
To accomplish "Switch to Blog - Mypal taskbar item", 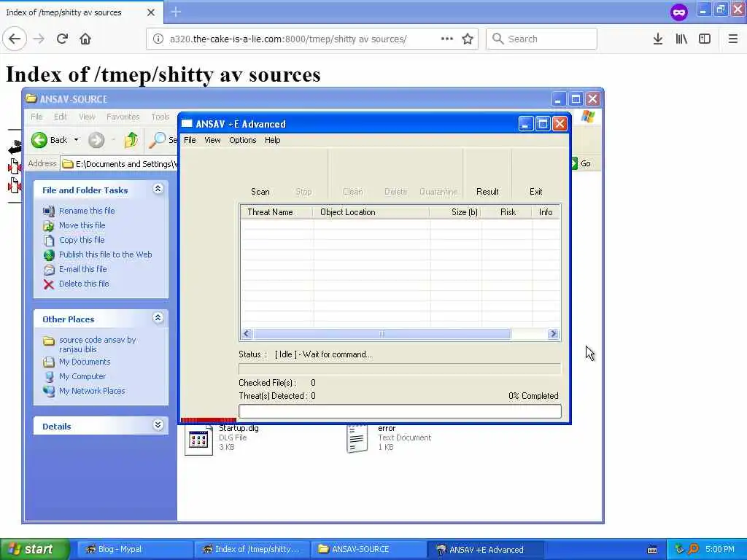I will point(133,549).
